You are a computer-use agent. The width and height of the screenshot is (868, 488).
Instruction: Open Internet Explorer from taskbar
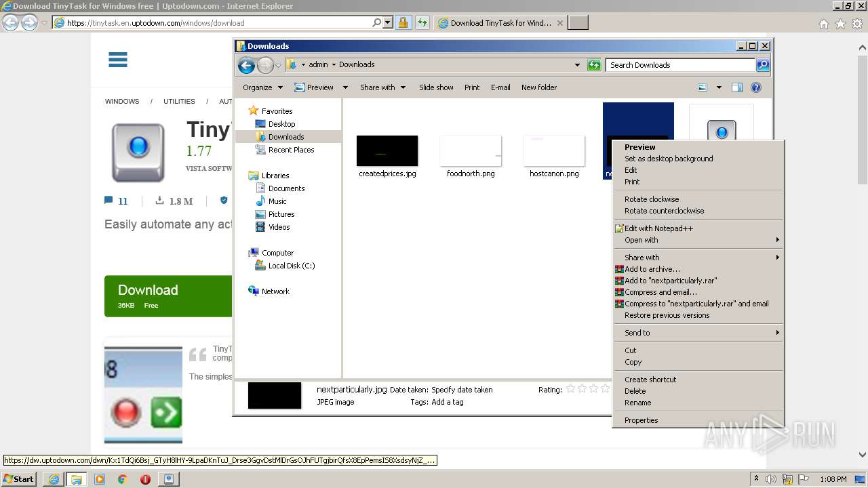[53, 479]
